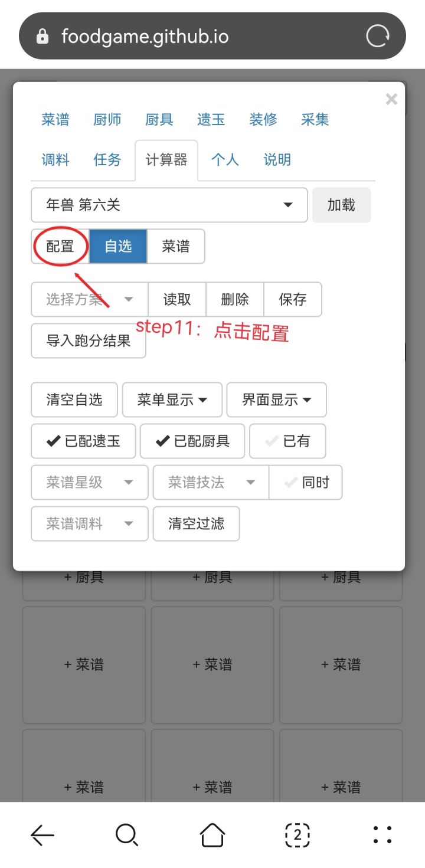Tap the browser home icon
The height and width of the screenshot is (868, 425).
click(212, 835)
